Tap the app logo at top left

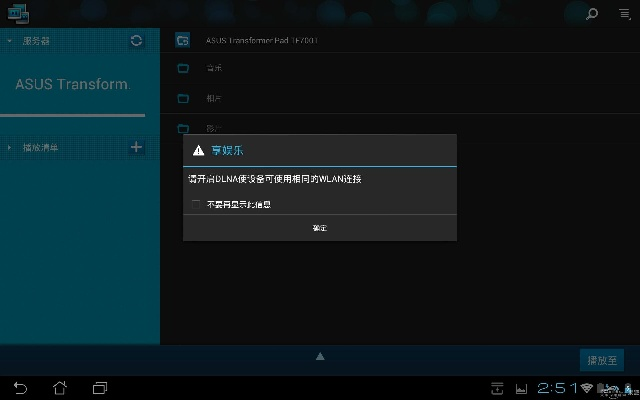coord(16,13)
